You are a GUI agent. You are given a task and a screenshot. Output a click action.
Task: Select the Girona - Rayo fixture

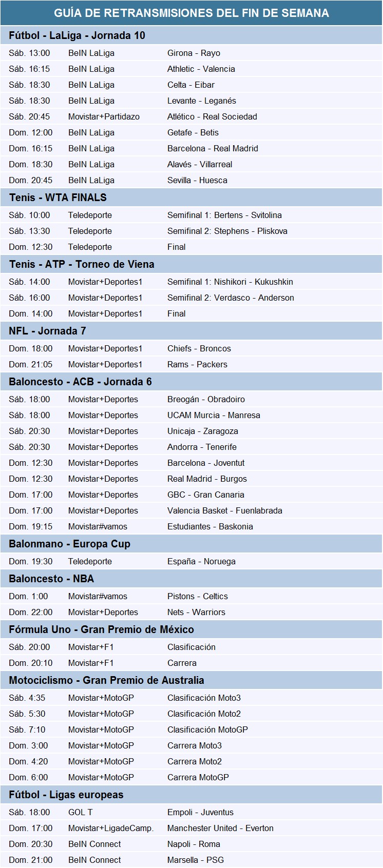194,53
